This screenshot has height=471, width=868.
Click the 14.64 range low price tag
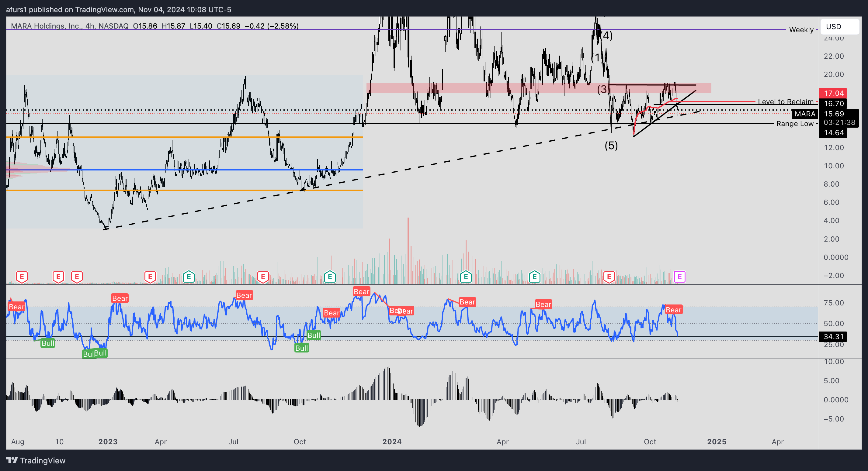(x=833, y=133)
